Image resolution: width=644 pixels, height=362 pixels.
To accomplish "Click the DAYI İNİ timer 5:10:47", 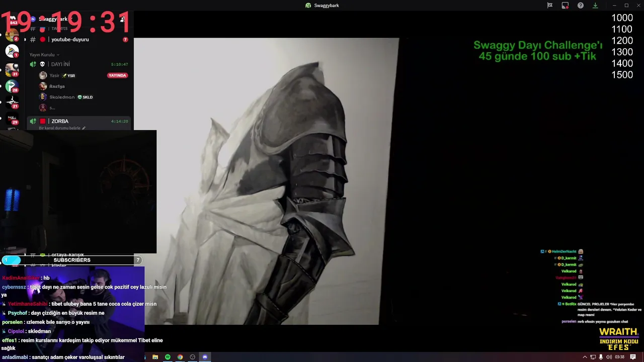I will 119,64.
